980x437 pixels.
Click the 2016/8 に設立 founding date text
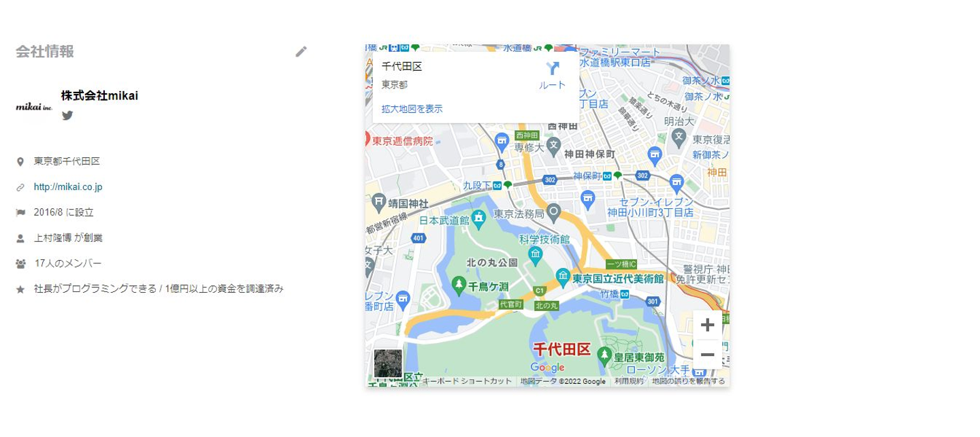tap(63, 212)
